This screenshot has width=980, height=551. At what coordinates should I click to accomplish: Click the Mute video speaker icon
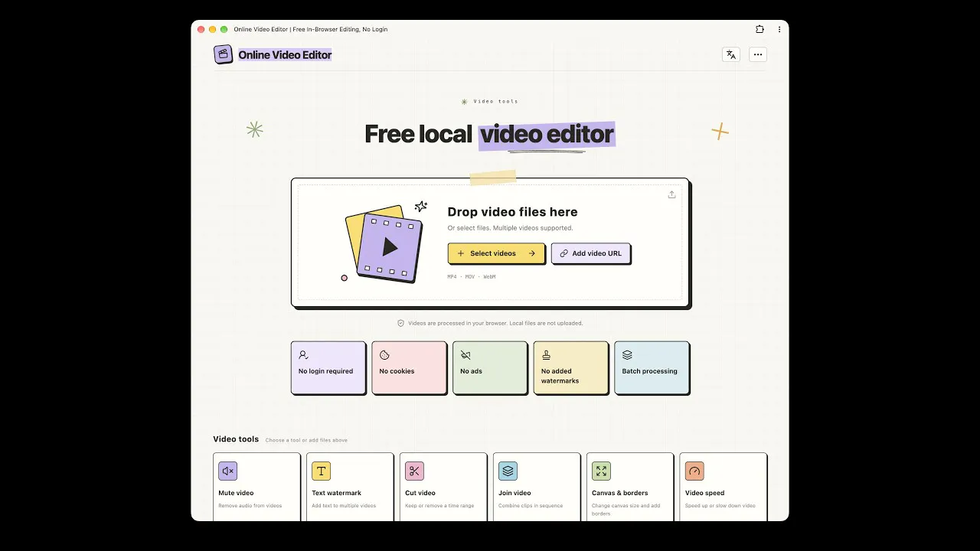227,471
